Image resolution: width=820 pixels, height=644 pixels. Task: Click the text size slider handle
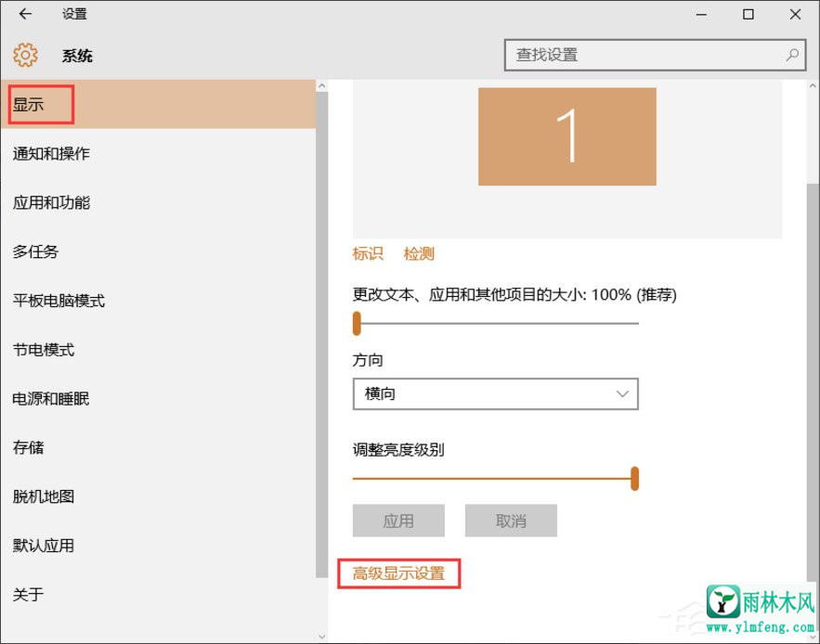(x=357, y=323)
